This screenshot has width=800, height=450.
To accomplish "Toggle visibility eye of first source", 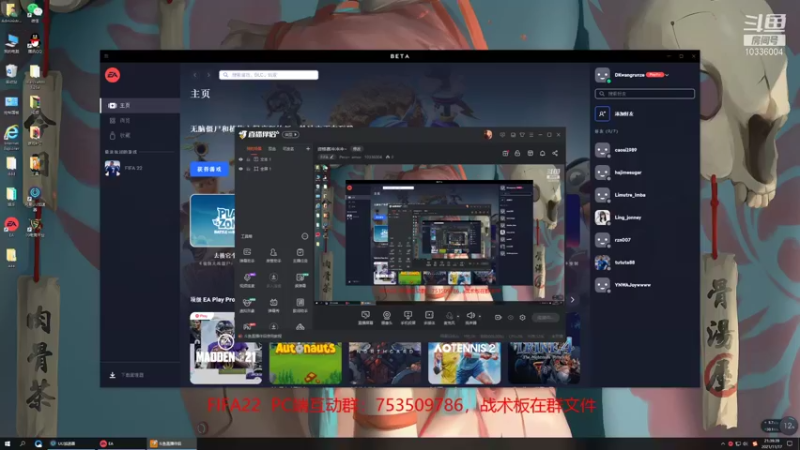I will [x=241, y=159].
